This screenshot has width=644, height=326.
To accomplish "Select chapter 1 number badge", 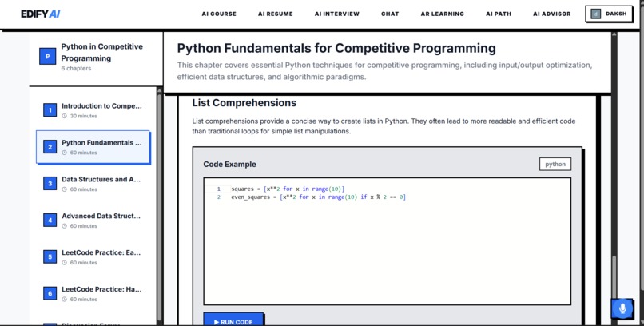I will pos(50,110).
